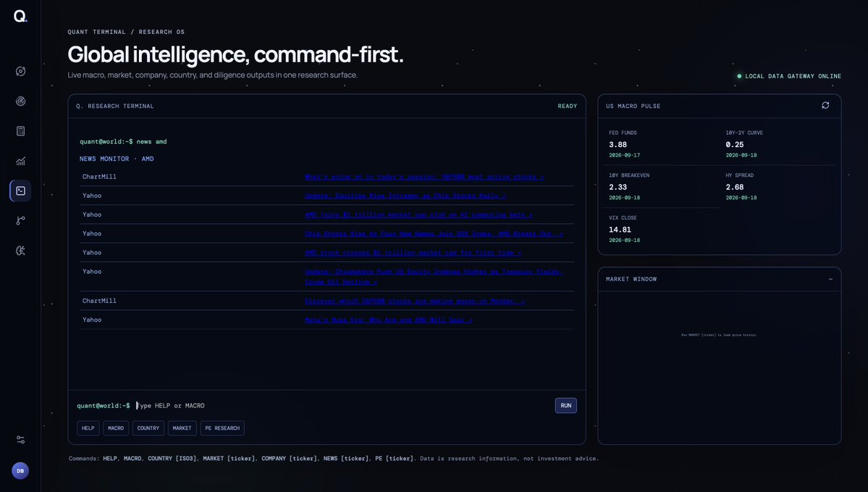Click the Market Window placeholder hint text
Viewport: 868px width, 492px height.
coord(719,335)
